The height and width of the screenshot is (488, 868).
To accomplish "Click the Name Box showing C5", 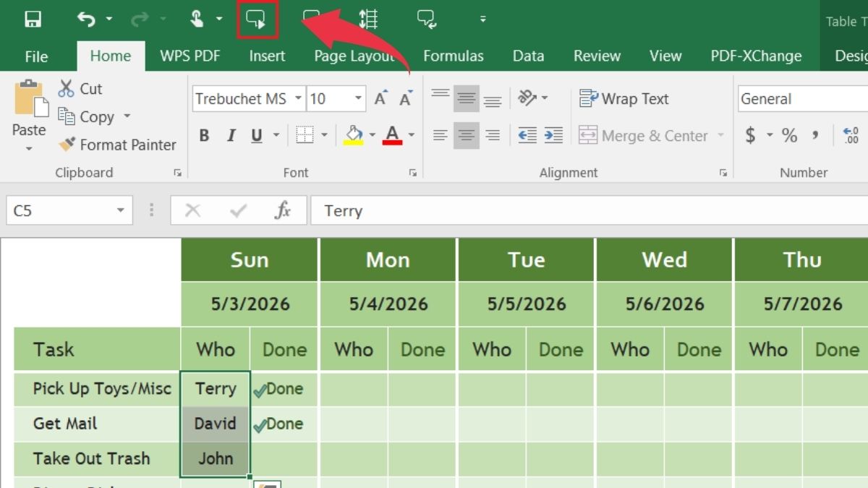I will tap(69, 211).
